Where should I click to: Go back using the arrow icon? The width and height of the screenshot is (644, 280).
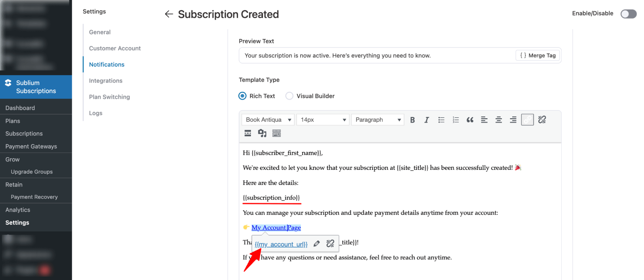point(169,14)
